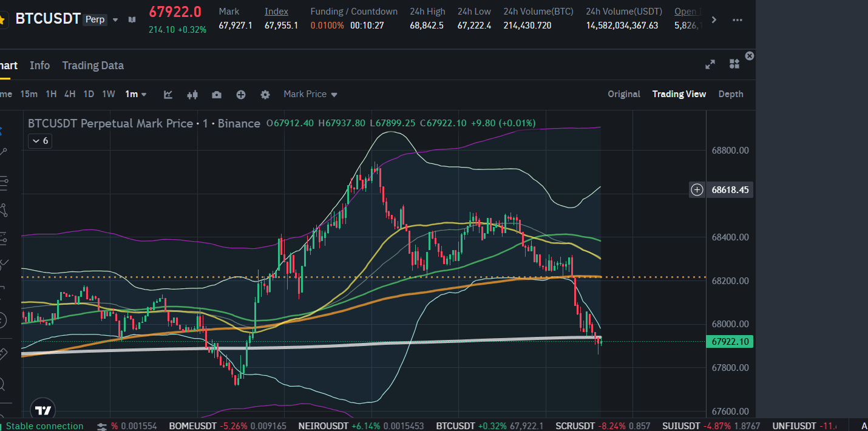
Task: Click the 68800.00 price axis label
Action: click(x=730, y=151)
